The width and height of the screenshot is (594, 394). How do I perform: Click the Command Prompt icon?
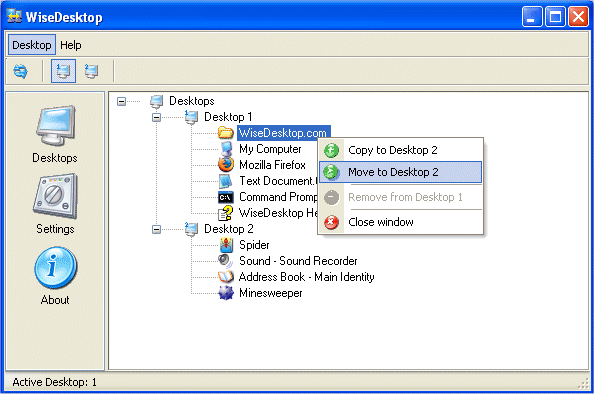point(226,197)
